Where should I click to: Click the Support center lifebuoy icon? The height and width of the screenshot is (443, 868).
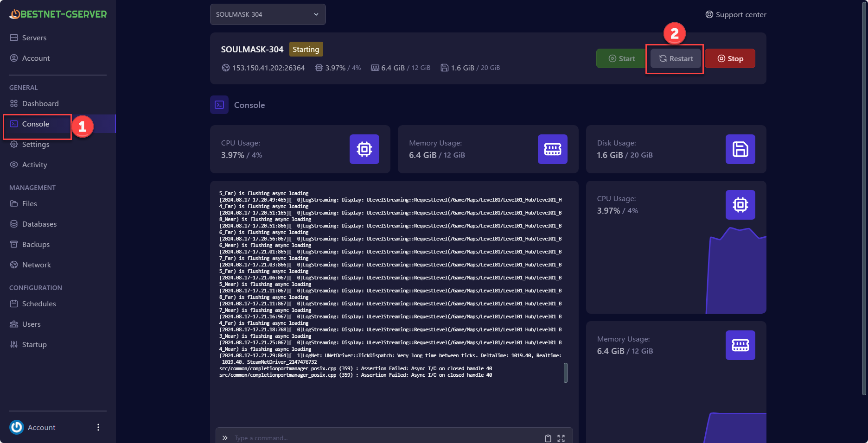coord(709,14)
